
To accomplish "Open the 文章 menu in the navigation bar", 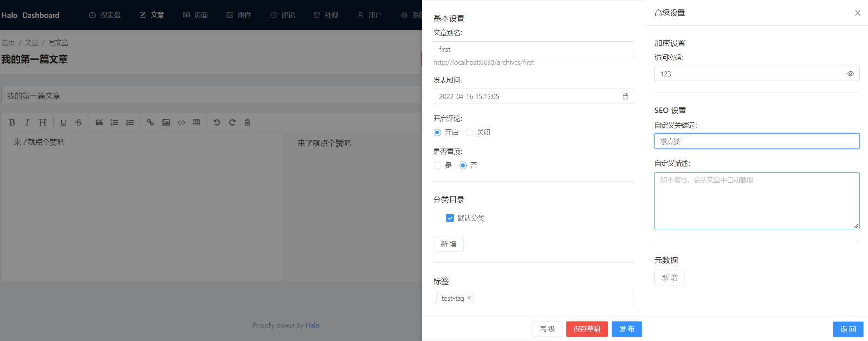I will click(152, 15).
